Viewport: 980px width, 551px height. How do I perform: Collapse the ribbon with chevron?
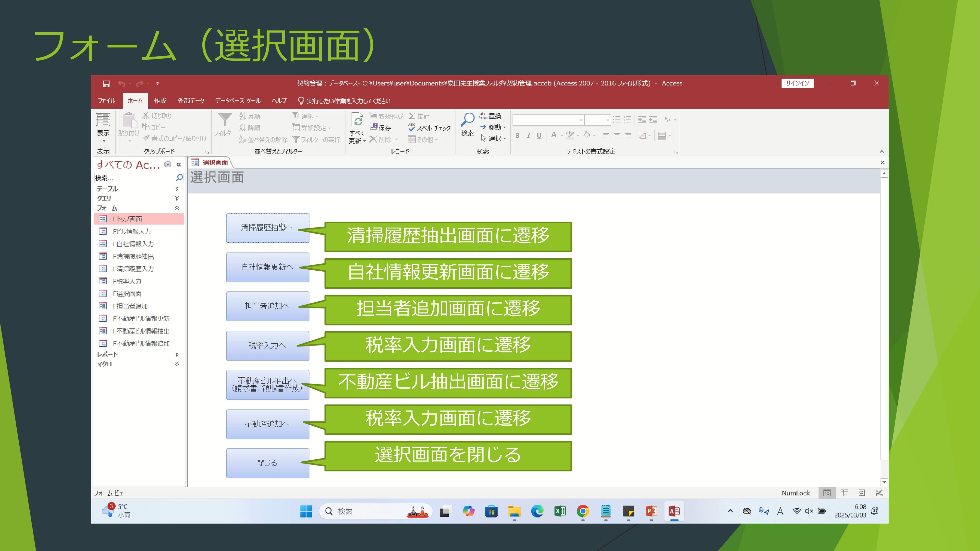(x=882, y=151)
